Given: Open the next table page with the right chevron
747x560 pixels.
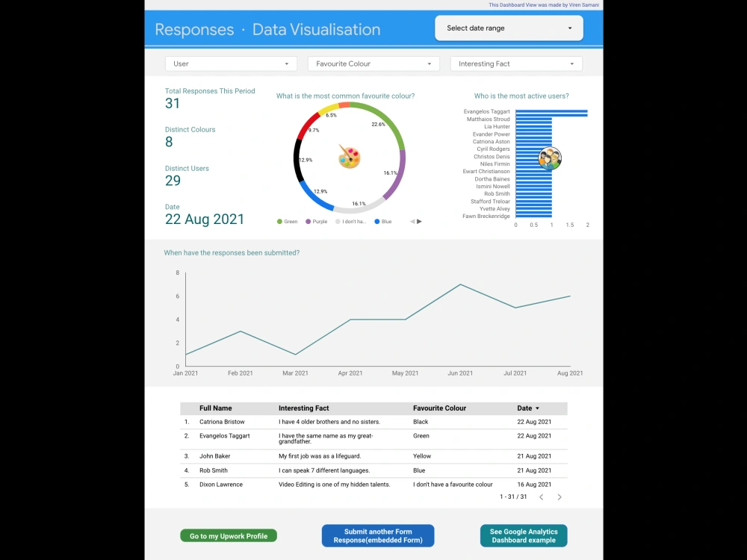Looking at the screenshot, I should 560,496.
